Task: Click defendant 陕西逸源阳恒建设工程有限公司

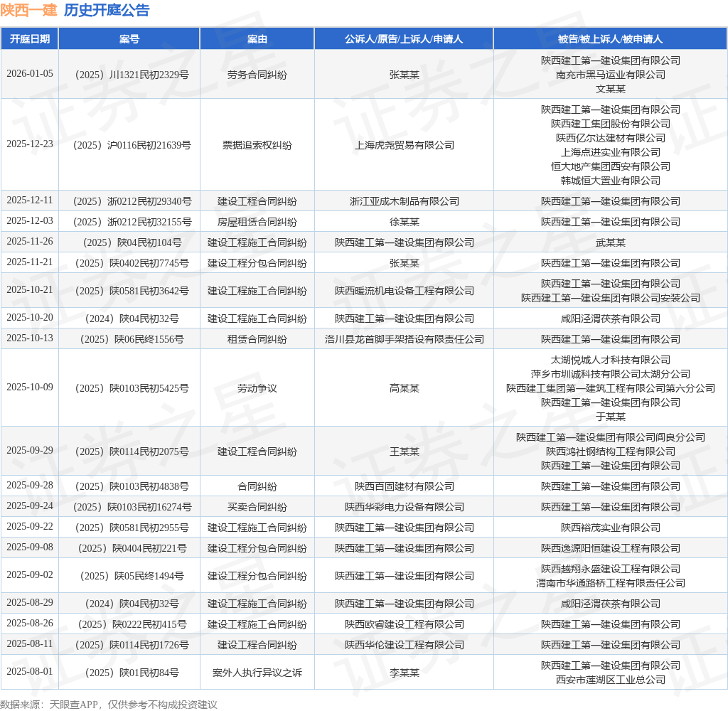Action: 611,548
